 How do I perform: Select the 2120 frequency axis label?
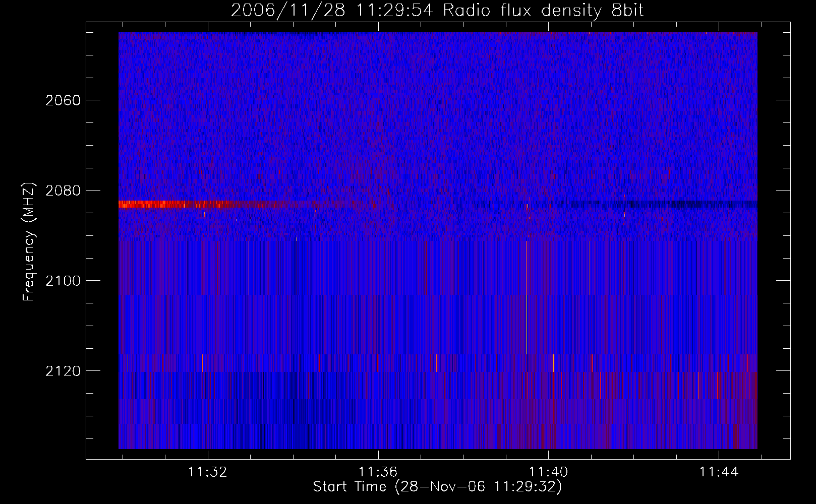(x=63, y=371)
